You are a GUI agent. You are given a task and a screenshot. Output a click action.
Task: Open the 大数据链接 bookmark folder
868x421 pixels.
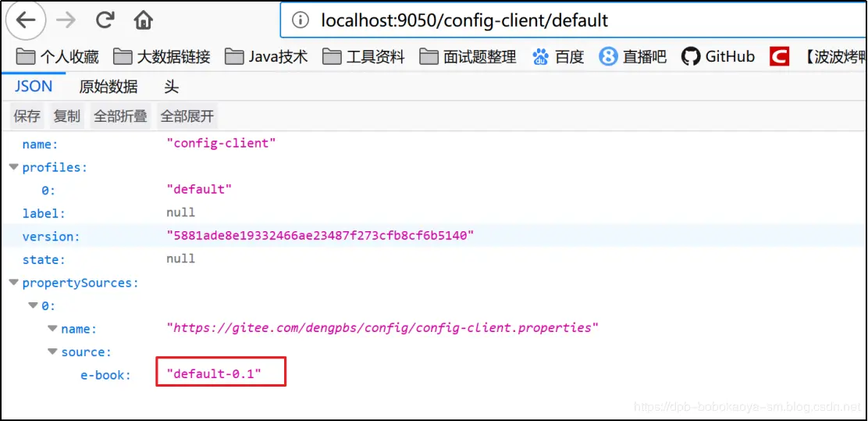162,56
